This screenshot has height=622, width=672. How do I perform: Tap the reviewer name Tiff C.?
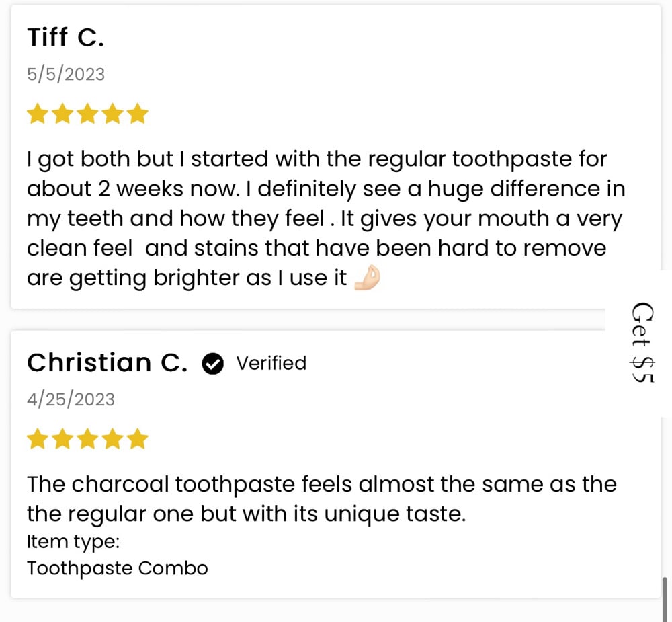point(66,38)
